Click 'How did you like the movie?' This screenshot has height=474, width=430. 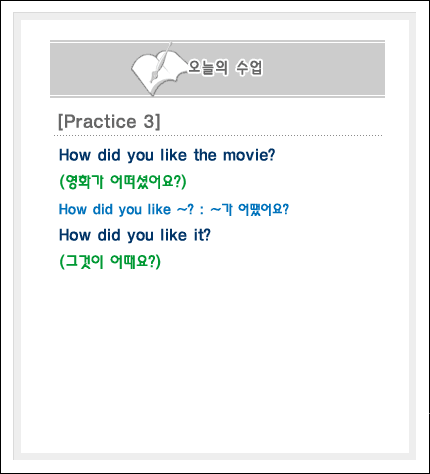click(x=167, y=155)
